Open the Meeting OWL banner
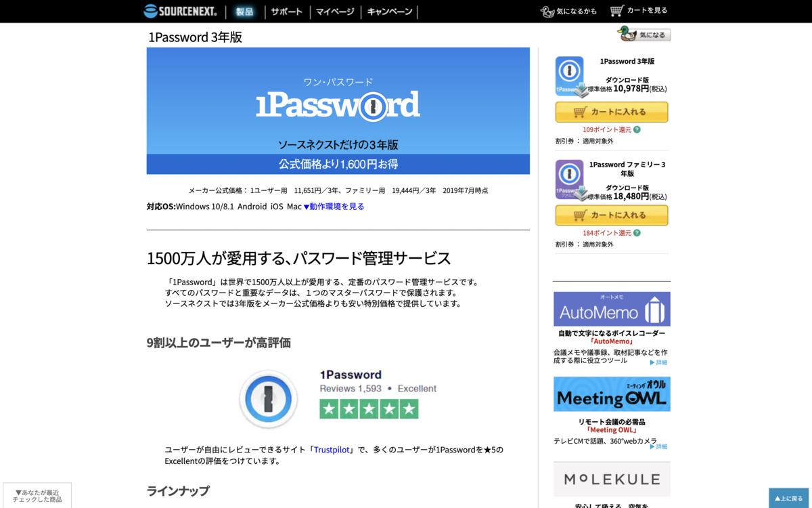This screenshot has width=812, height=508. tap(612, 394)
